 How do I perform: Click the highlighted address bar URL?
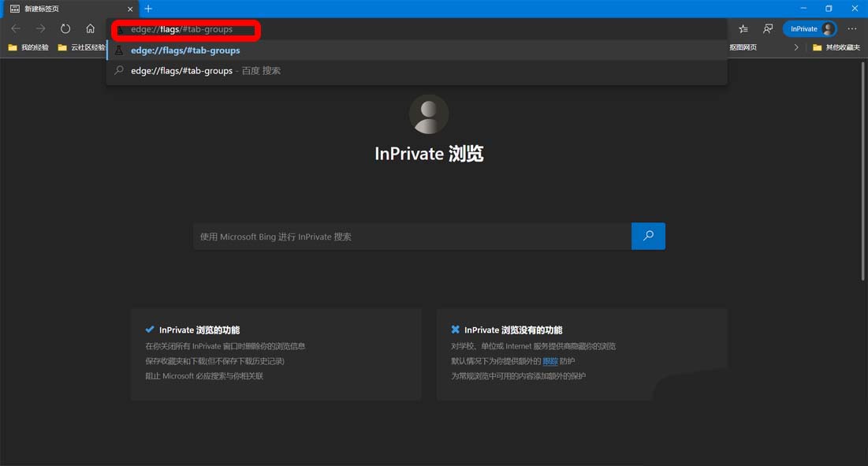pyautogui.click(x=184, y=30)
